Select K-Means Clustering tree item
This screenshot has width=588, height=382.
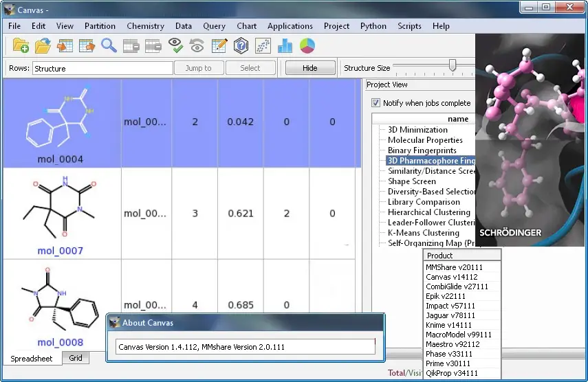point(424,233)
